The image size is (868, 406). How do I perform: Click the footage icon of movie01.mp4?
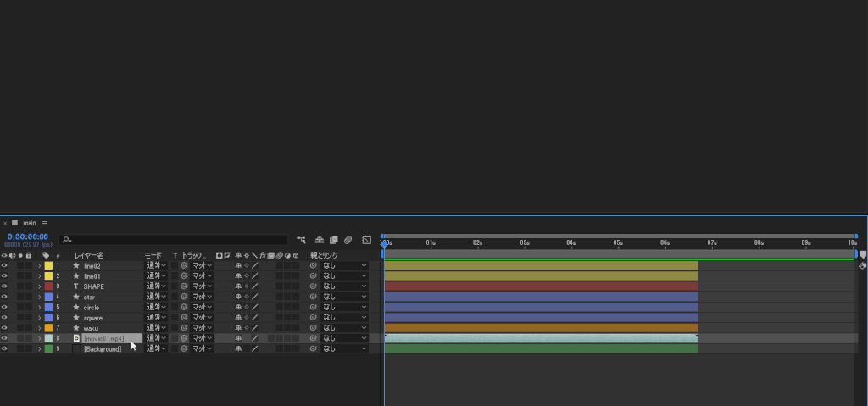tap(76, 338)
